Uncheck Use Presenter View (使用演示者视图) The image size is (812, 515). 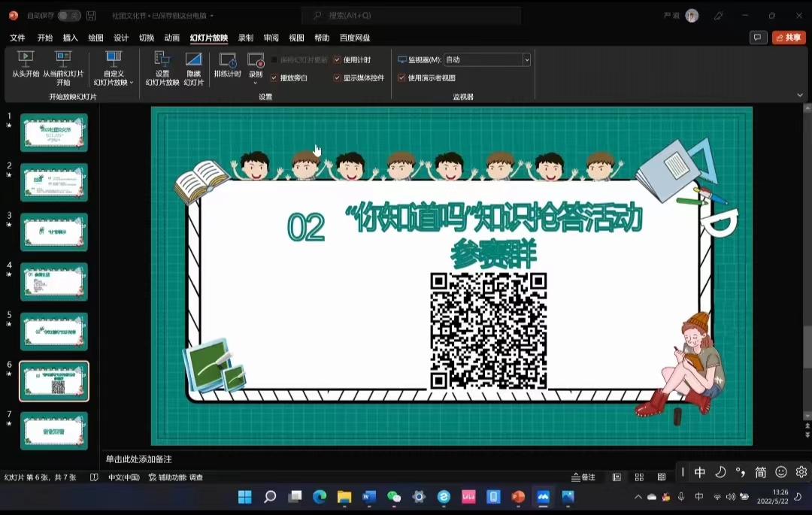point(401,77)
